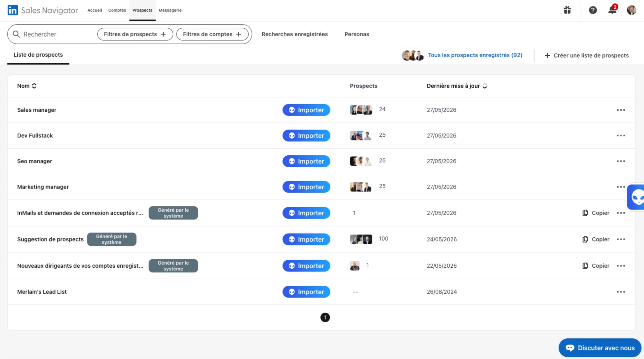Open the Sales manager list

coord(37,110)
